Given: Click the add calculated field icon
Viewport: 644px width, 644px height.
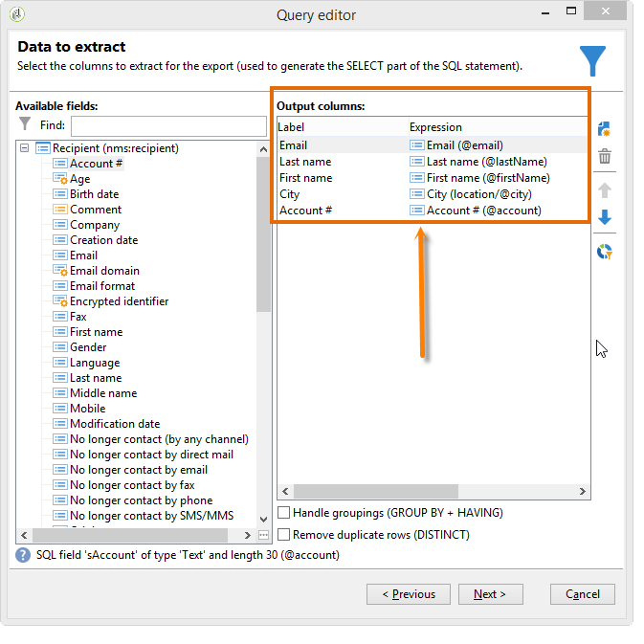Looking at the screenshot, I should pyautogui.click(x=604, y=129).
